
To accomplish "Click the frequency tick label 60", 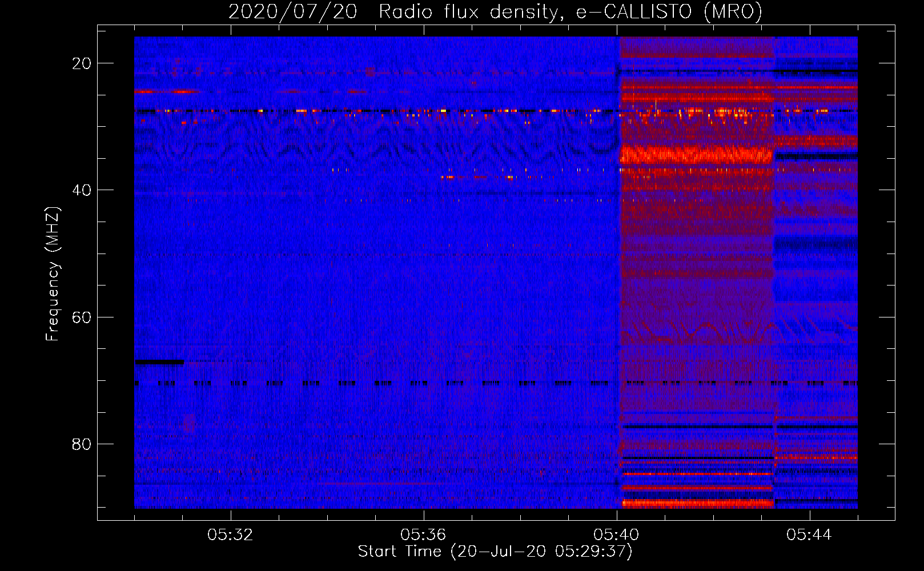I will pos(82,317).
